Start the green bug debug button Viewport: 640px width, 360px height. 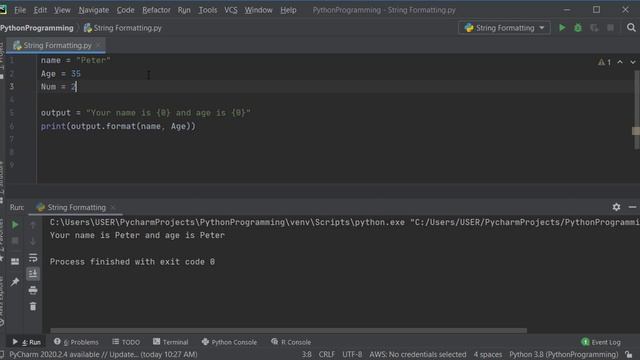pos(578,28)
